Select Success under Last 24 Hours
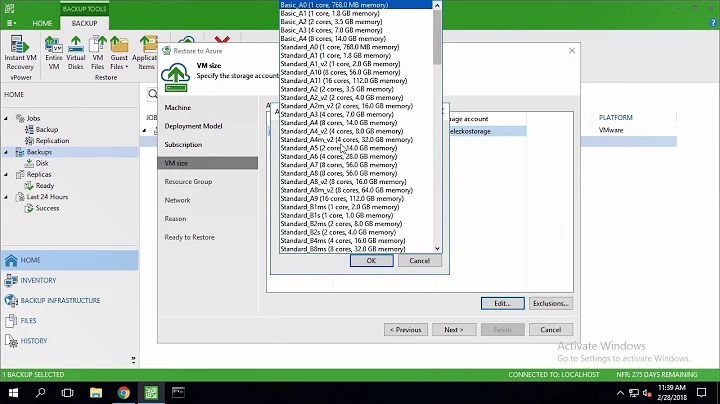 42,208
